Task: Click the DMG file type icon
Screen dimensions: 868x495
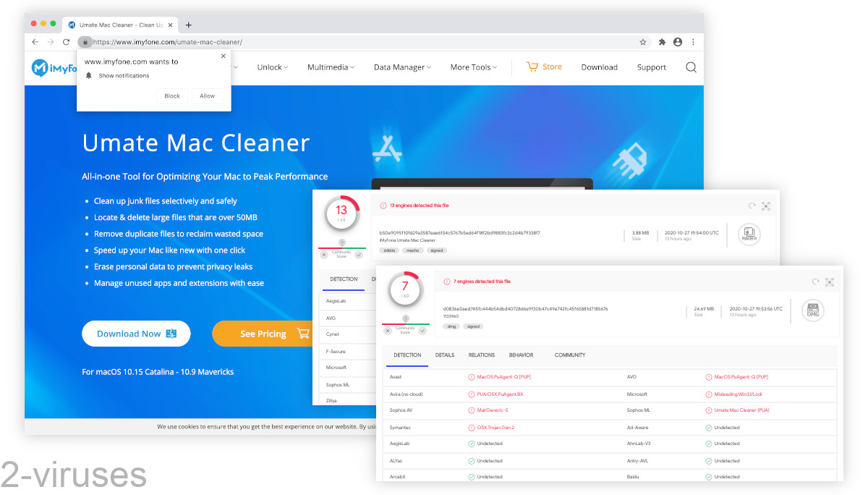Action: [x=813, y=310]
